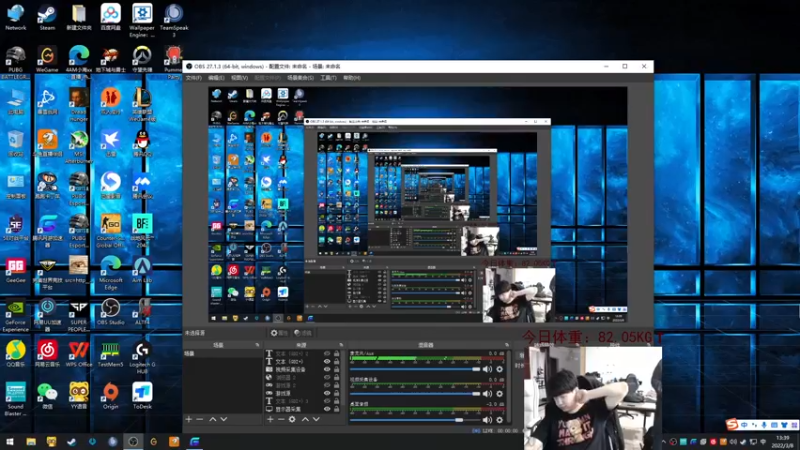Launch Aim Lab from the desktop
The width and height of the screenshot is (800, 450).
click(142, 270)
